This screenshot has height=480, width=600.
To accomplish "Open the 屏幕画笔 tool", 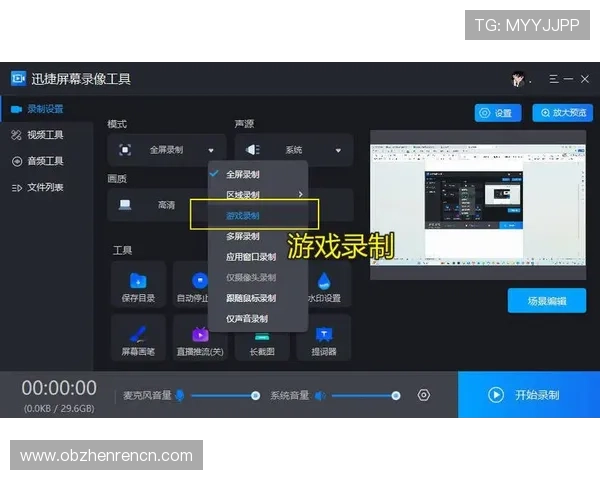I will point(138,338).
